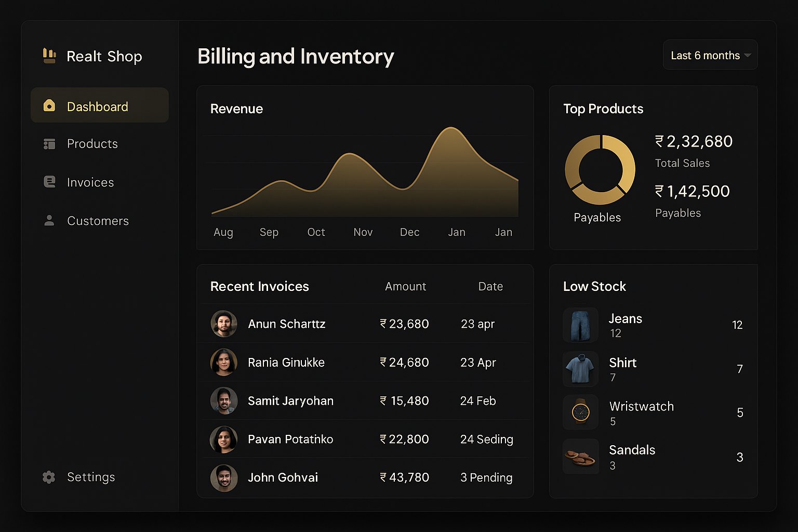This screenshot has width=798, height=532.
Task: Click the Sep label on revenue chart
Action: click(269, 232)
